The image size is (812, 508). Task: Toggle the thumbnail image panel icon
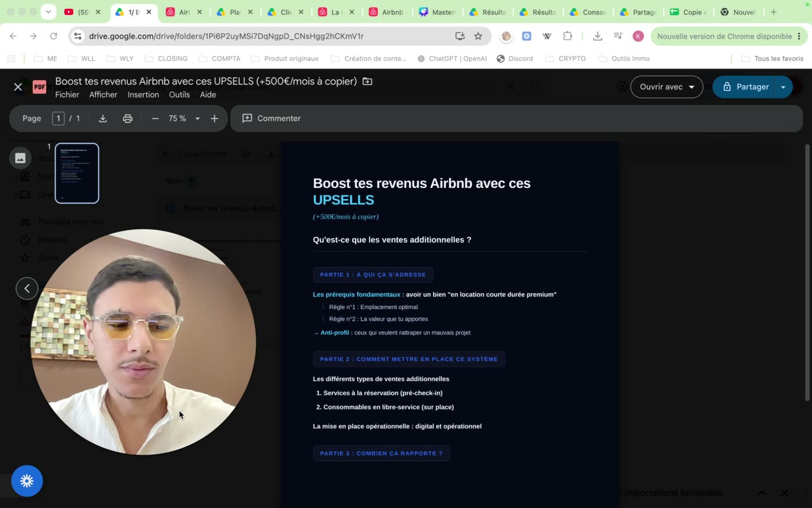(x=20, y=158)
